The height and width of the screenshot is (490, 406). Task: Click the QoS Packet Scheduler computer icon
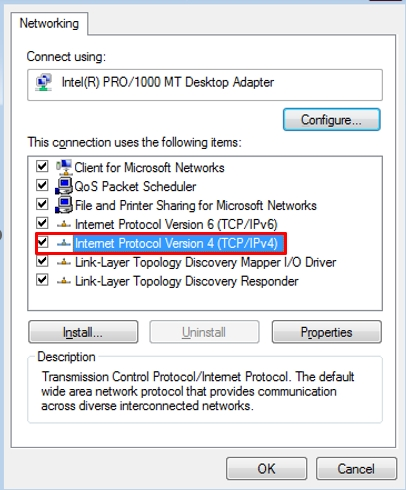[x=64, y=186]
